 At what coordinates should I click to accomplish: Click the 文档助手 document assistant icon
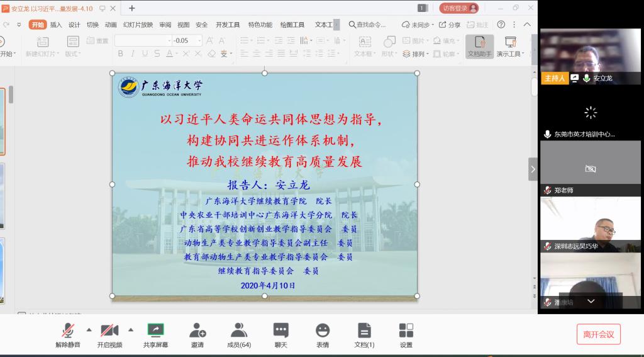click(479, 47)
